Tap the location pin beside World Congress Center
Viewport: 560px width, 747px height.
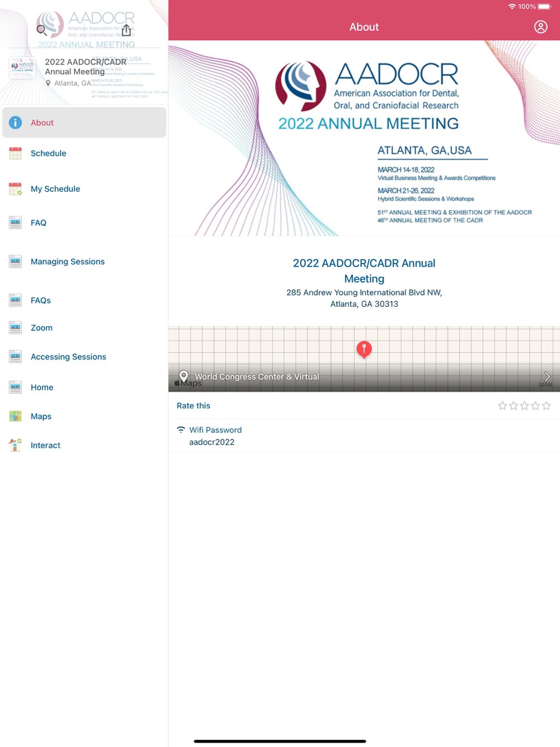[x=183, y=376]
